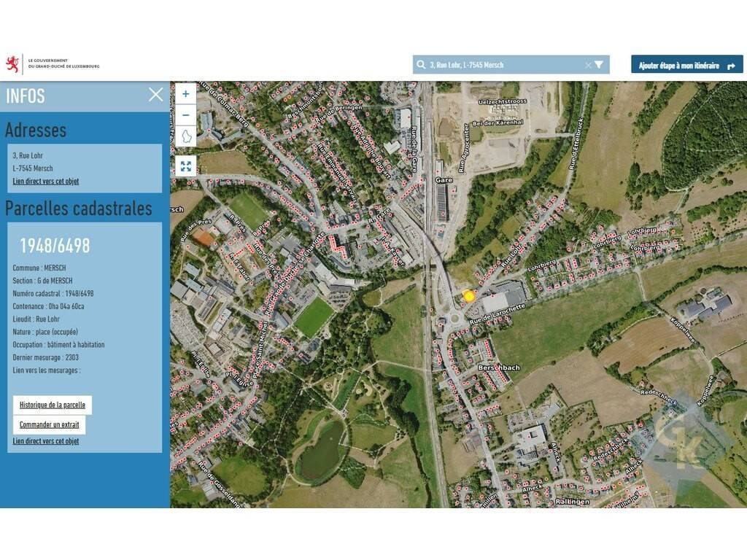The height and width of the screenshot is (560, 747).
Task: Click the address search input field
Action: click(503, 65)
